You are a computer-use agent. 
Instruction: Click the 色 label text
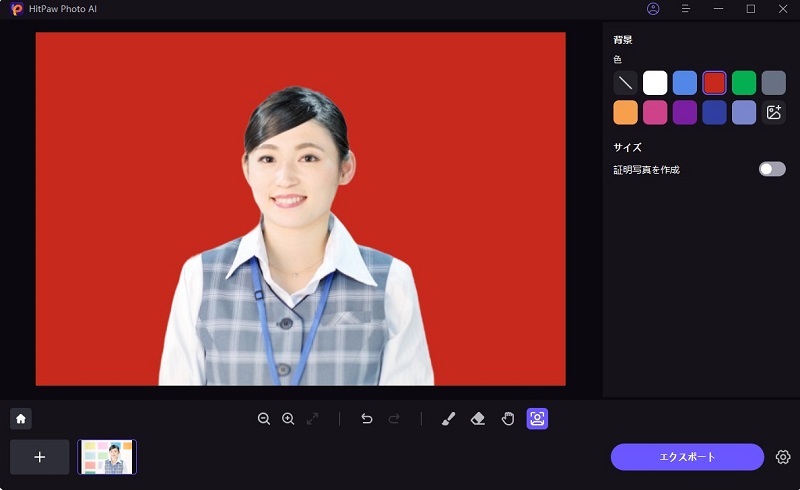click(x=618, y=60)
